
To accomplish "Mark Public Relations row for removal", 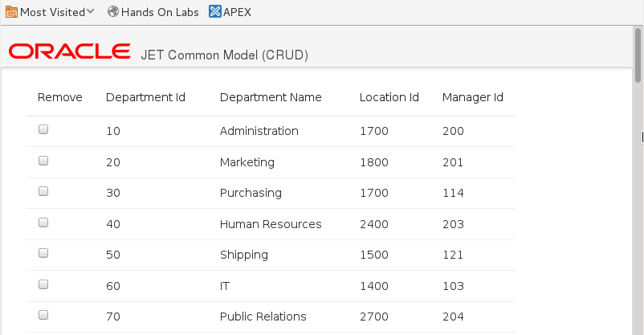I will [43, 315].
